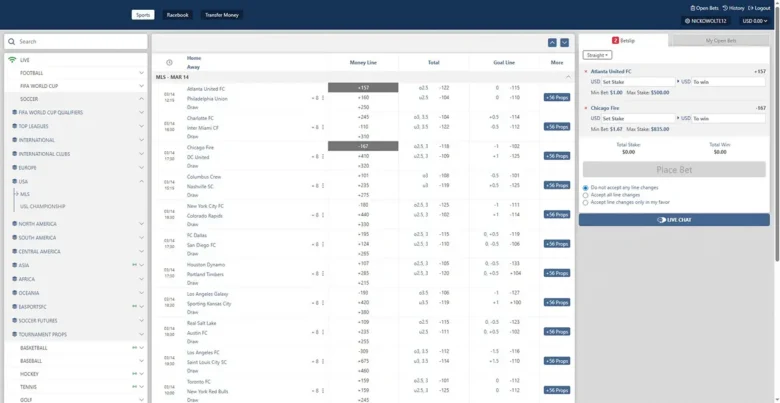
Task: Select Inter Miami CF -110 money line
Action: click(x=363, y=127)
